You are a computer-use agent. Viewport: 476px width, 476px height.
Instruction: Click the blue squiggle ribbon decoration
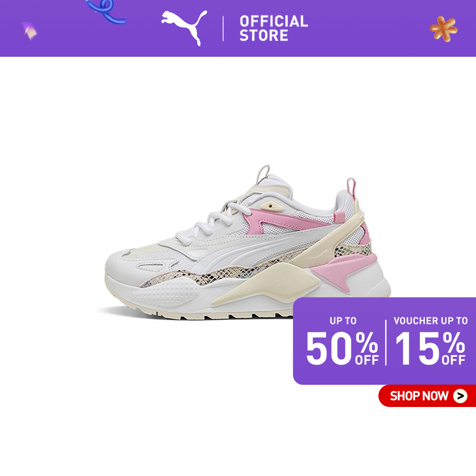click(105, 11)
